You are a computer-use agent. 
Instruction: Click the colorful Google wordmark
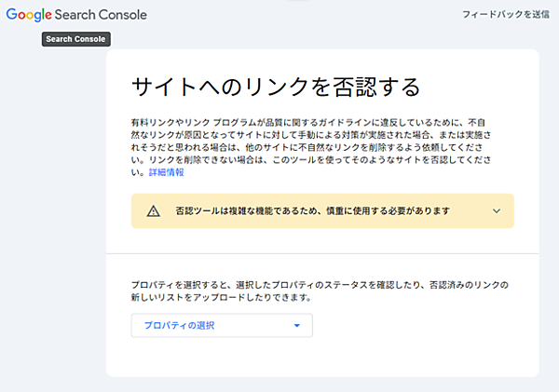pos(28,15)
